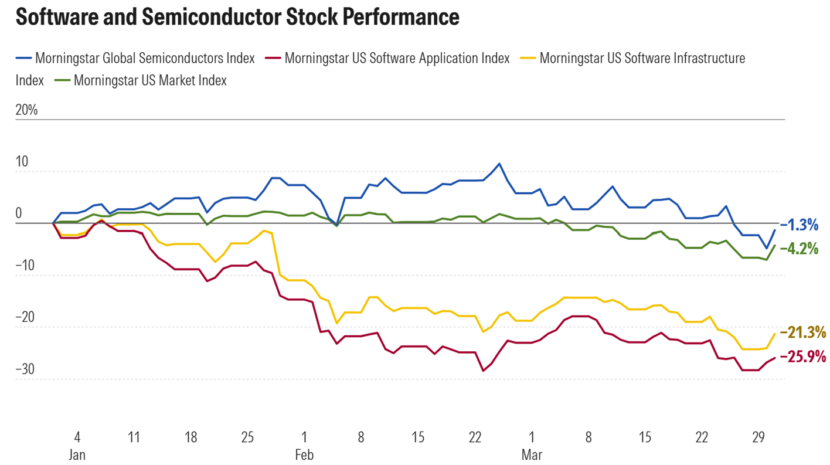Viewport: 830px width, 465px height.
Task: Toggle the Morningstar US Software Infrastructure legend label
Action: pos(642,58)
